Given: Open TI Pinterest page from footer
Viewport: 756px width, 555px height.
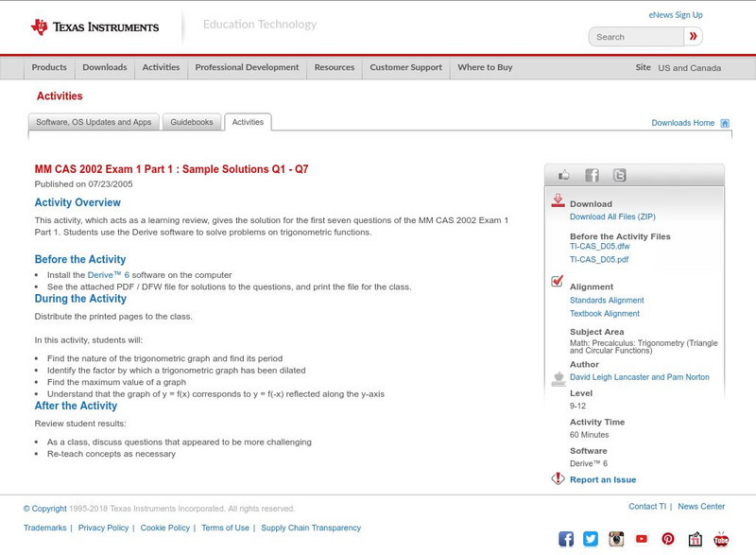Looking at the screenshot, I should tap(668, 539).
